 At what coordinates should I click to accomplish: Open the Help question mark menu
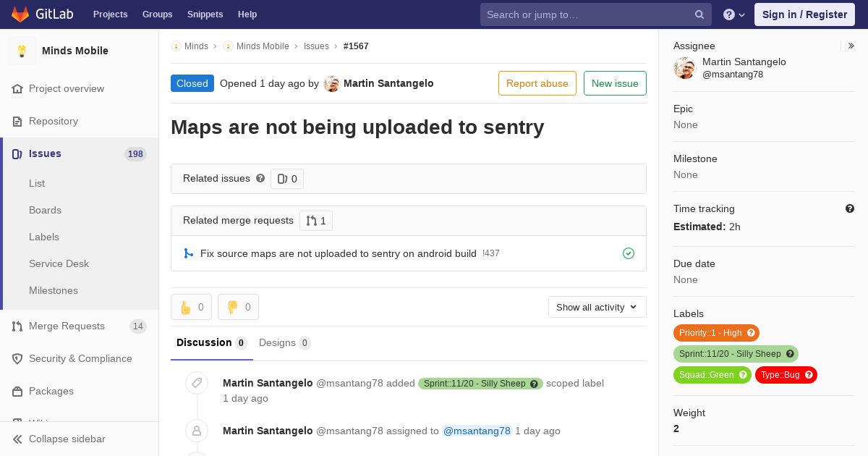pos(734,14)
